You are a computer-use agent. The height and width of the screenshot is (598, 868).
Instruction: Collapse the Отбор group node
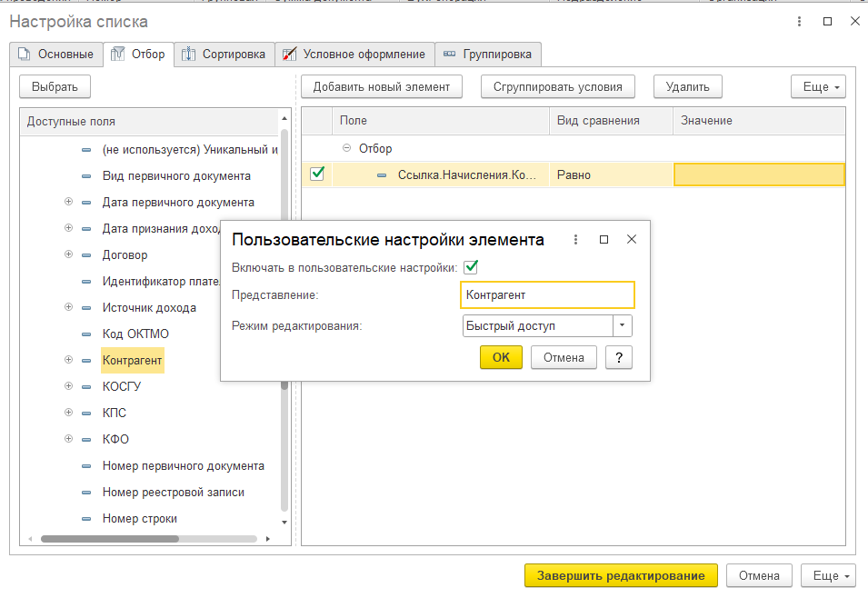346,148
